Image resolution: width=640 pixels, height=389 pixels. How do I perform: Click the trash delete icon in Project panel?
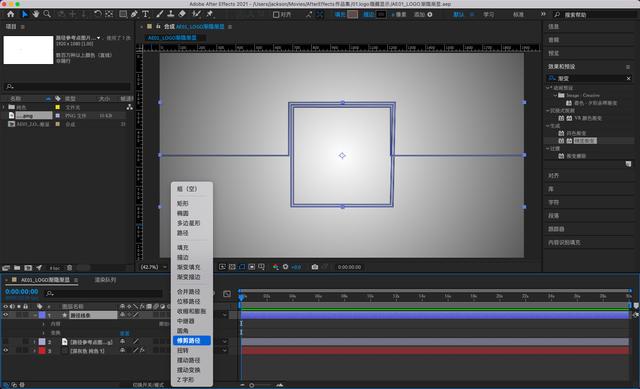click(70, 268)
